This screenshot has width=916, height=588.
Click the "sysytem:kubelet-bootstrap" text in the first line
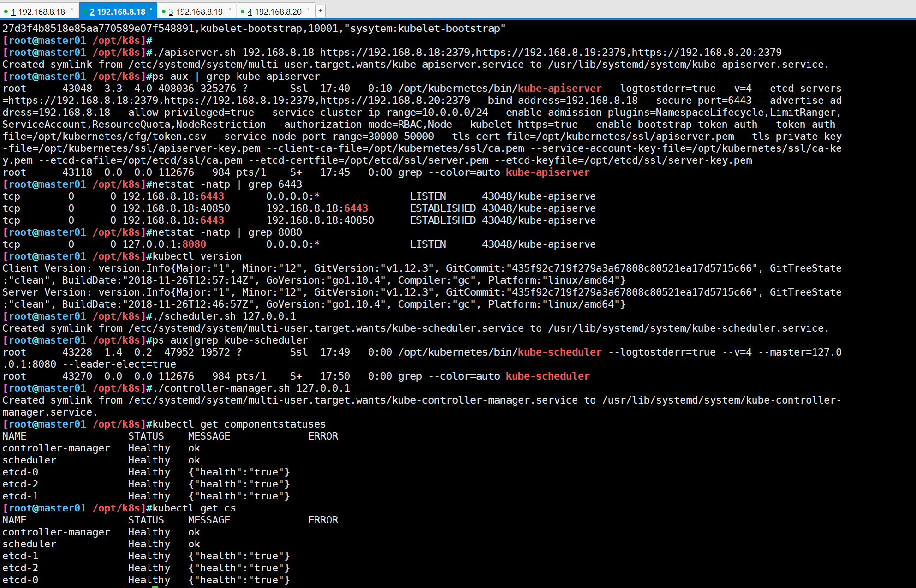tap(425, 29)
